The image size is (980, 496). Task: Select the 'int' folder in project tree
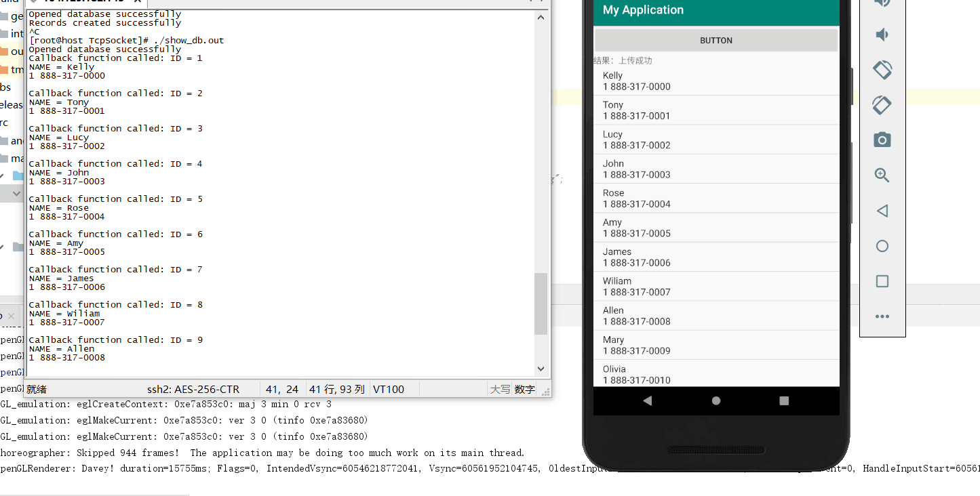pos(12,34)
